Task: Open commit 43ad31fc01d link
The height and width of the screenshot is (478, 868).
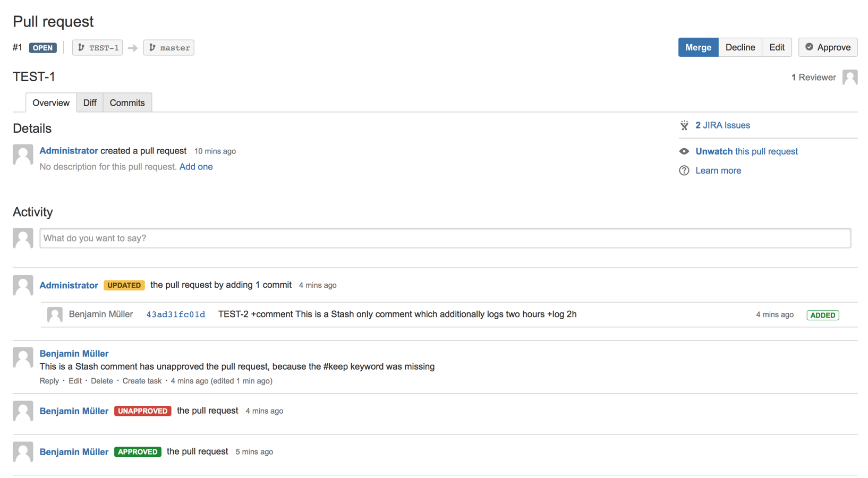Action: (x=175, y=314)
